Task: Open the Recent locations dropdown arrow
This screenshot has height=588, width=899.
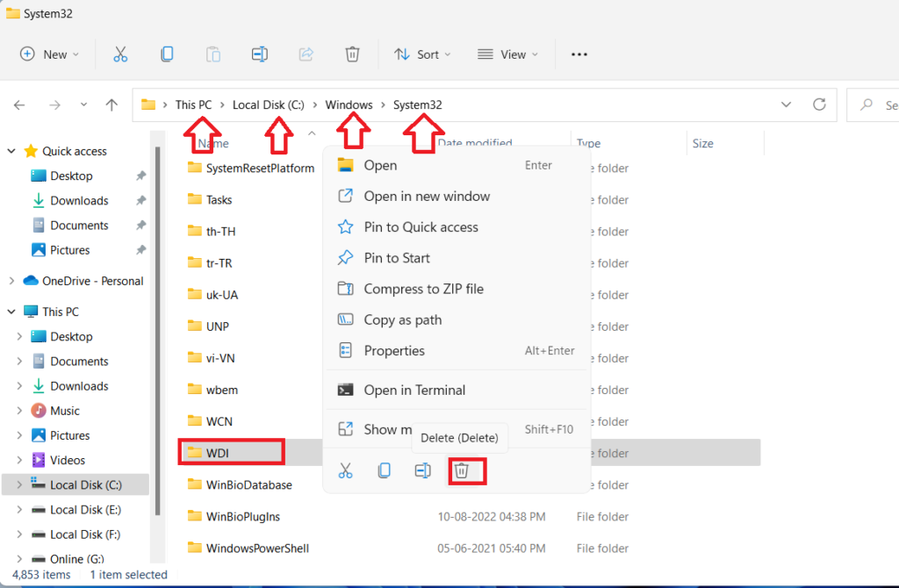Action: tap(83, 105)
